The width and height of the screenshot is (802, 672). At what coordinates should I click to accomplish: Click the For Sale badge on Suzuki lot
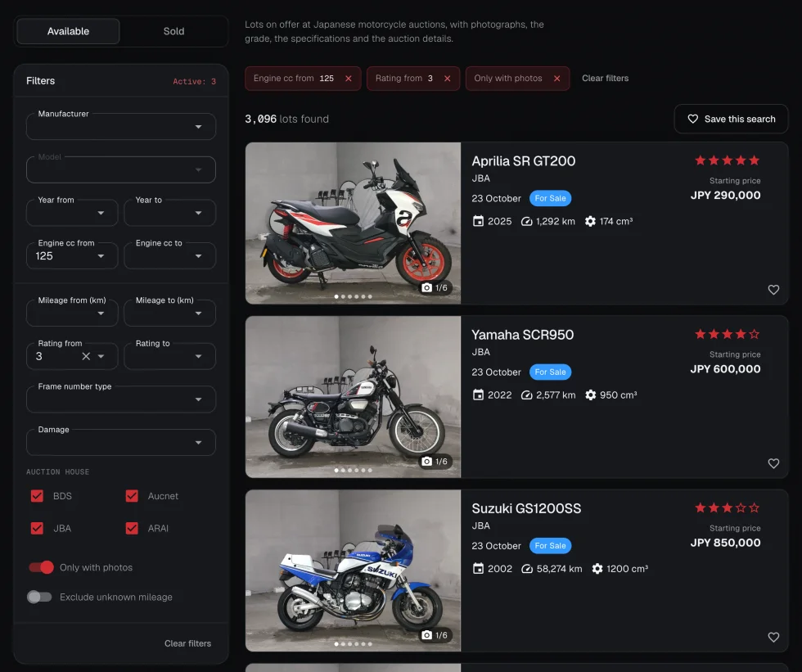[550, 546]
